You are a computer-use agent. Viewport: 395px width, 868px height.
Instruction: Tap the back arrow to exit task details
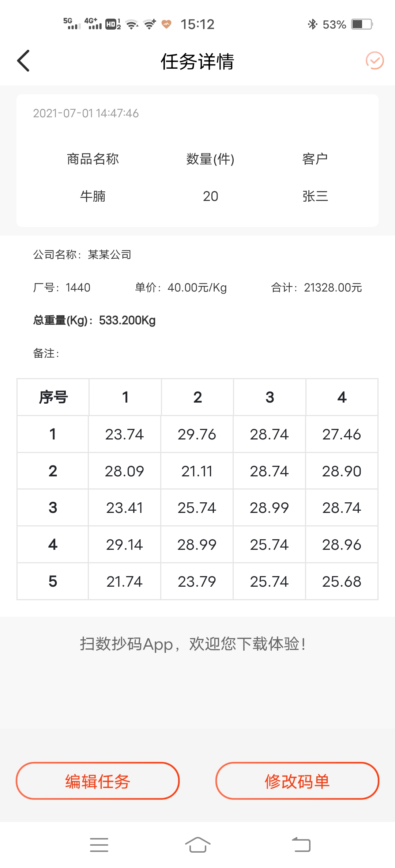click(x=23, y=61)
